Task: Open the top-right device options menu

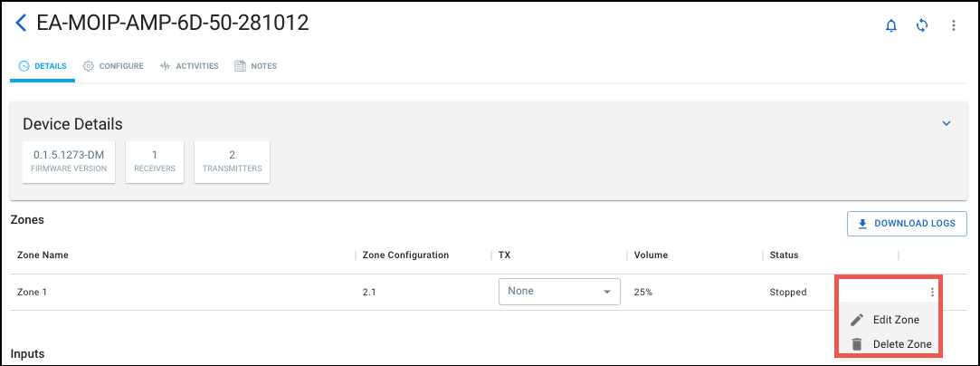Action: click(x=953, y=25)
